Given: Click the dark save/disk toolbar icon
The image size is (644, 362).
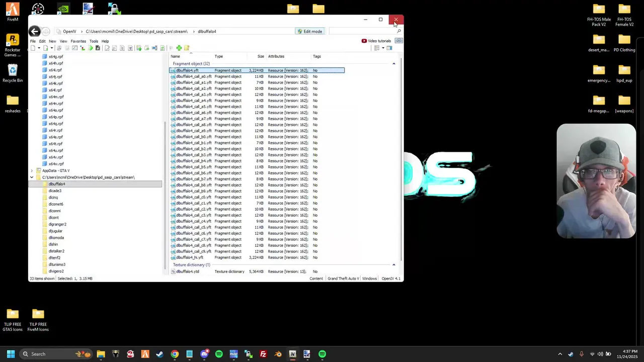Looking at the screenshot, I should coord(98,48).
